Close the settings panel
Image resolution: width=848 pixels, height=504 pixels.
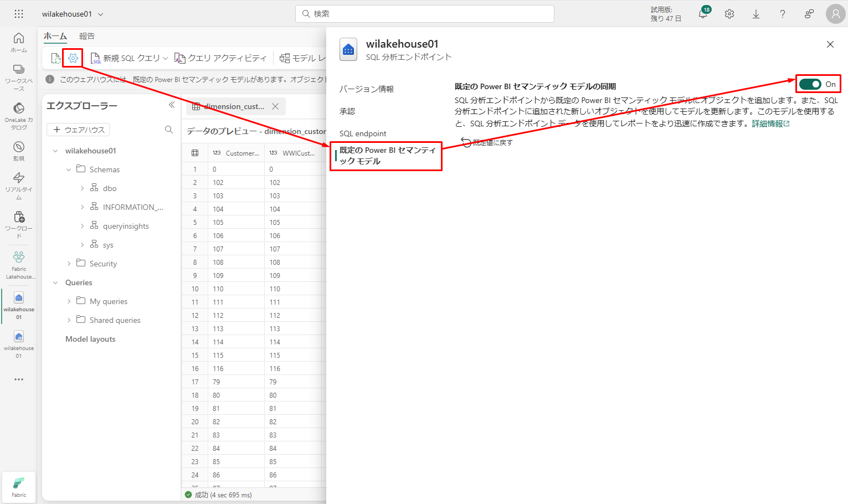pos(830,44)
